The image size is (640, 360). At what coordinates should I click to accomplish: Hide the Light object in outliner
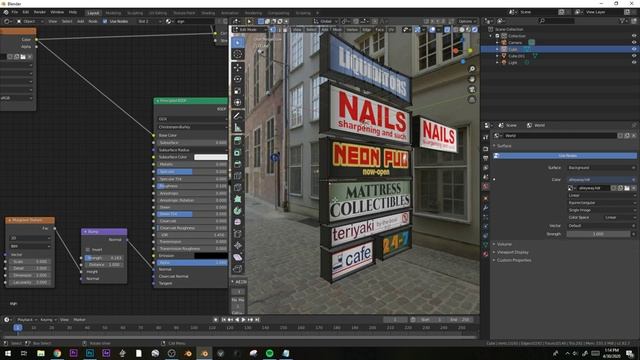coord(634,62)
